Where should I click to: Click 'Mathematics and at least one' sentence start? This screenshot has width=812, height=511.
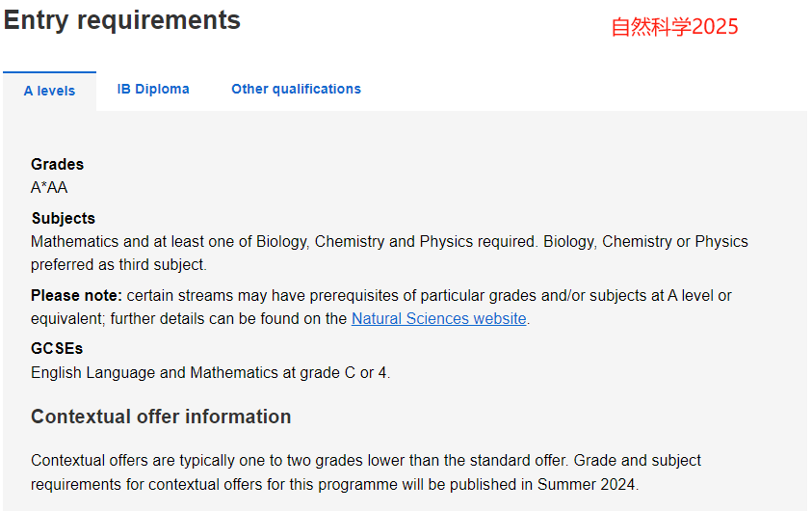point(134,241)
